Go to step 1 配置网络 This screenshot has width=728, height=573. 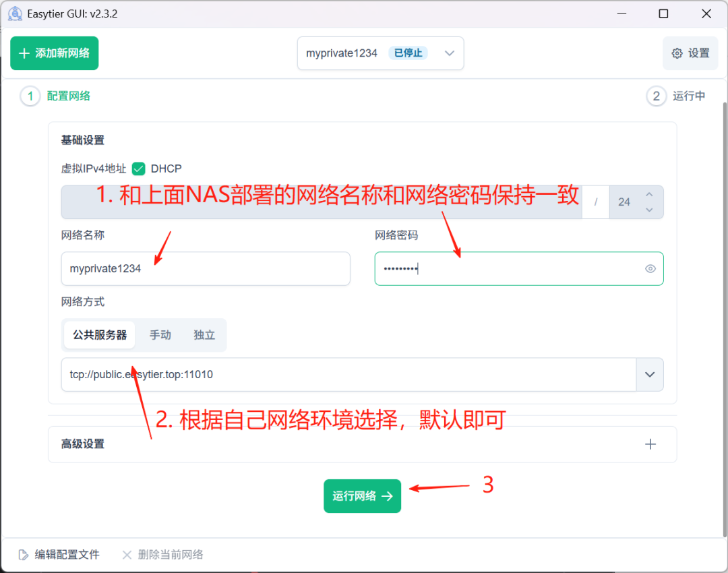click(56, 96)
